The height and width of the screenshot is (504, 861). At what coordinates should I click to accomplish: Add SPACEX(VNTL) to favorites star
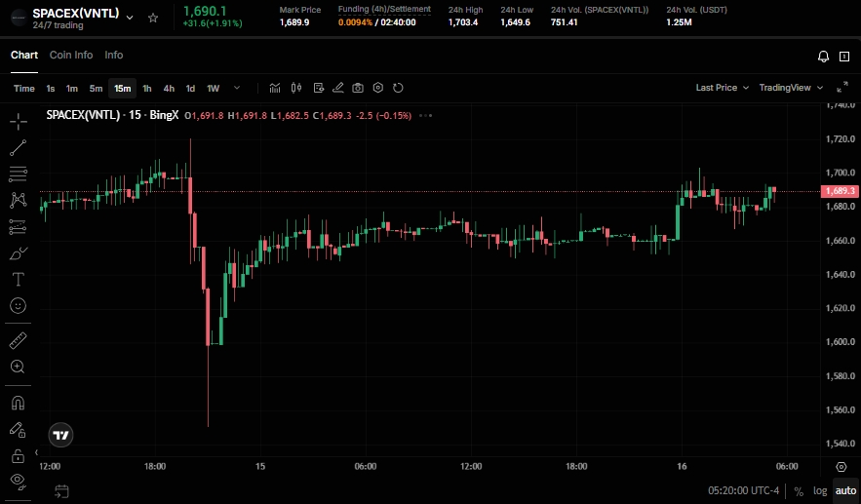(153, 18)
